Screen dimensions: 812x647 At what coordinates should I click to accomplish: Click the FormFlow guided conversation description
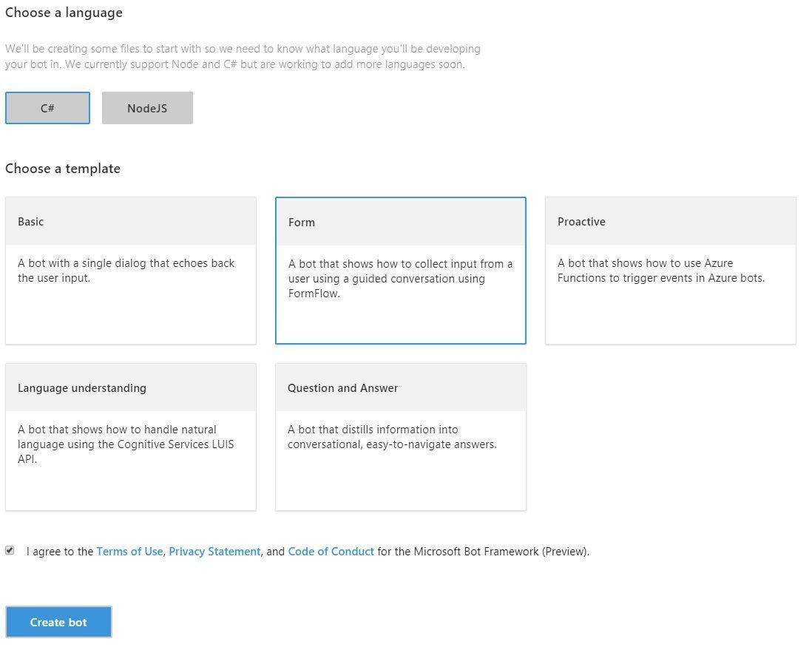400,278
